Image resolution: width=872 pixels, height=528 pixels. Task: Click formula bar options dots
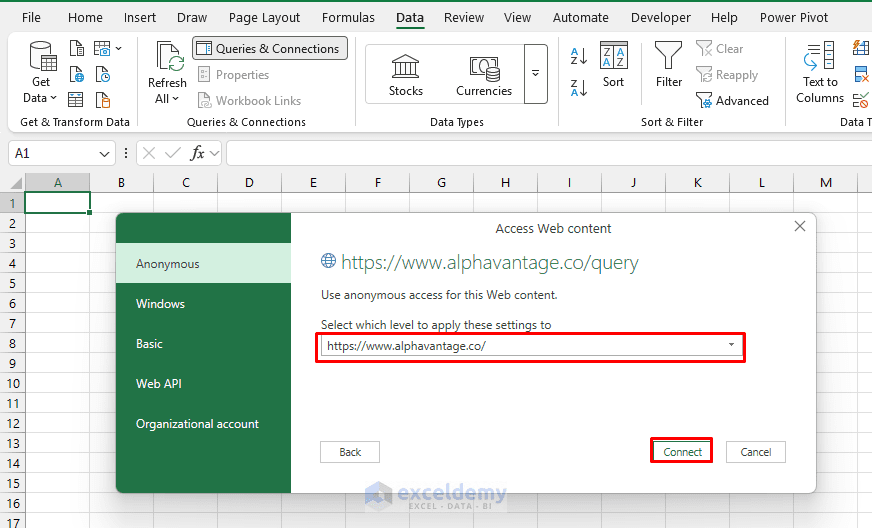(126, 153)
